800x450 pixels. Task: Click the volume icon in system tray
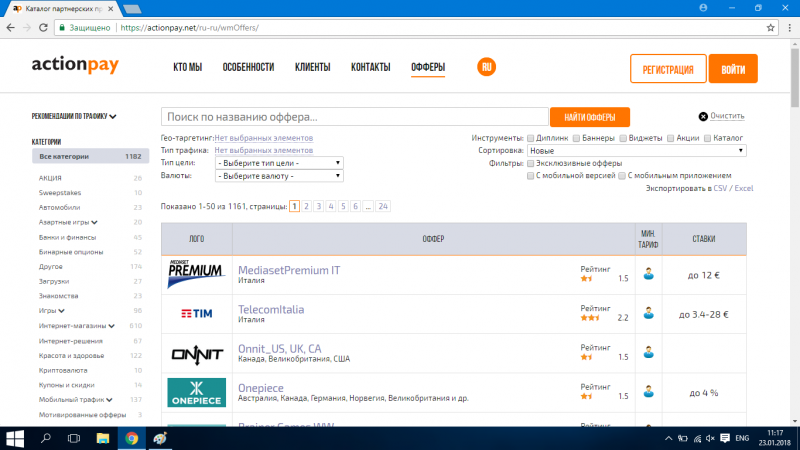(710, 438)
